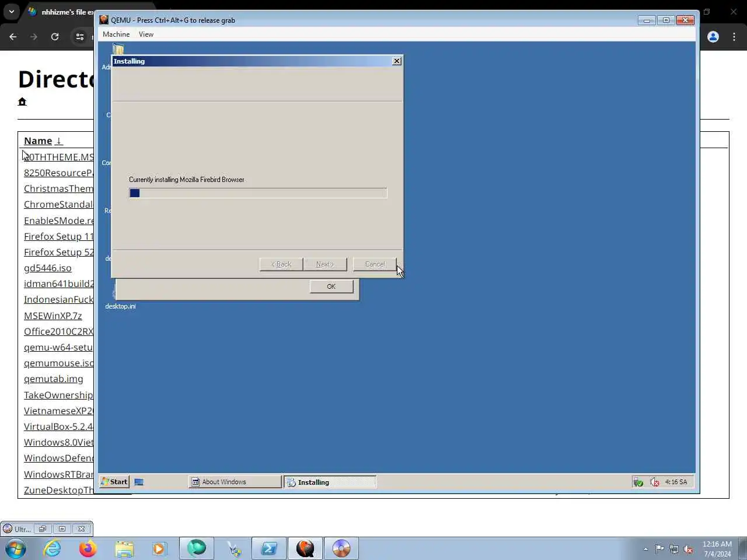
Task: Click Cancel in the Installing dialog
Action: (375, 264)
